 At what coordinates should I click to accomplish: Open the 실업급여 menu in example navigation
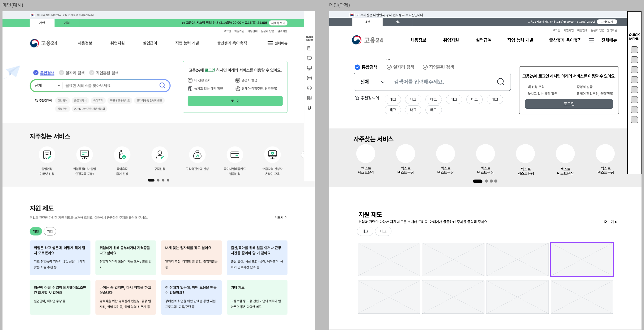click(150, 43)
